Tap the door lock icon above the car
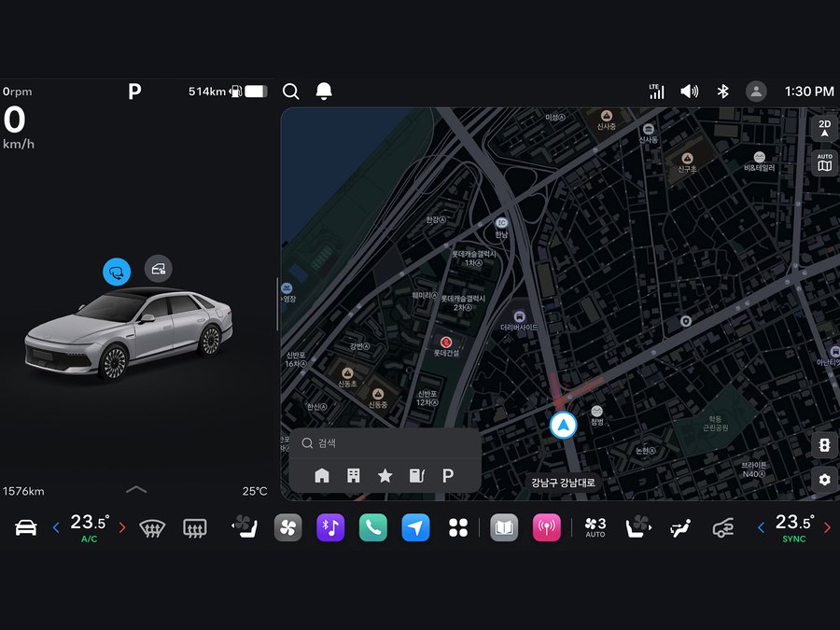The image size is (840, 630). [158, 269]
